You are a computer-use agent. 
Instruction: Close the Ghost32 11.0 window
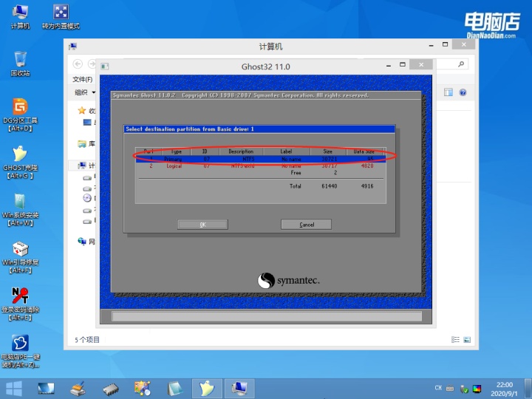point(421,64)
